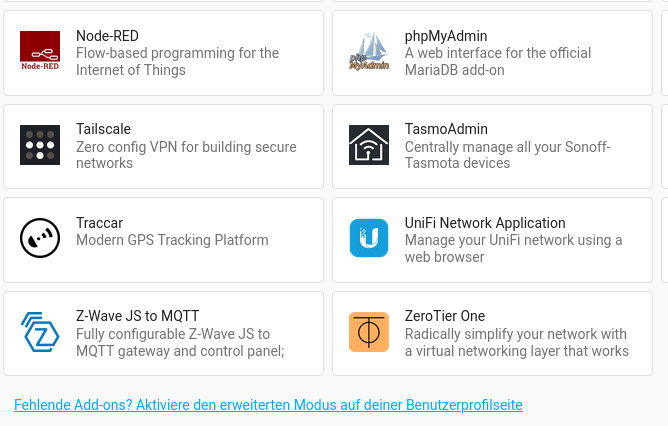Open UniFi Network Application title
Image resolution: width=668 pixels, height=426 pixels.
point(485,223)
